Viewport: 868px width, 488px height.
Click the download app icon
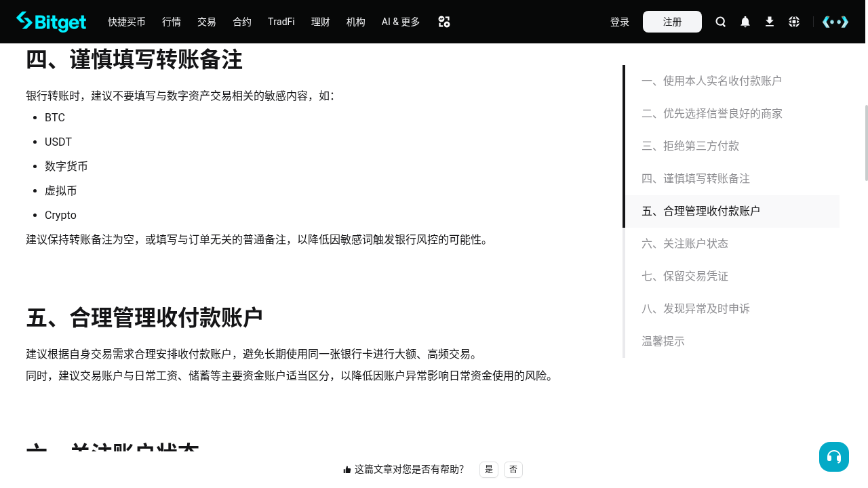pyautogui.click(x=770, y=22)
